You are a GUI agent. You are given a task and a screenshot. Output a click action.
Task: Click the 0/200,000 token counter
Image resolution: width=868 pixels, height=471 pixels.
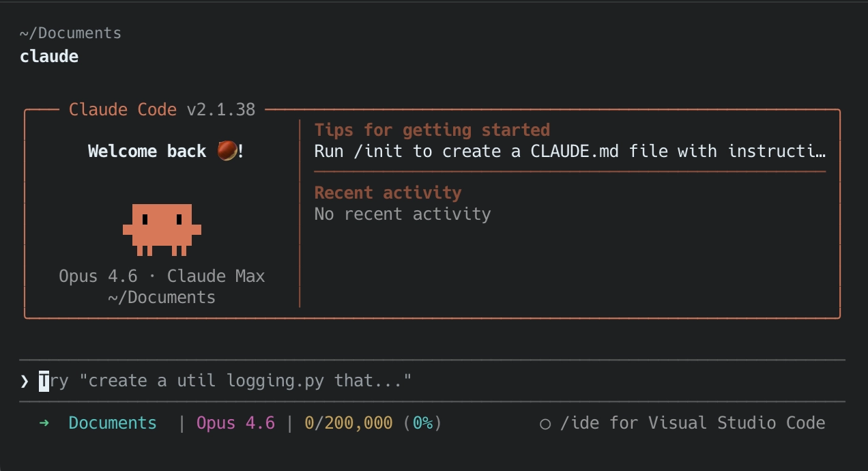pos(349,423)
